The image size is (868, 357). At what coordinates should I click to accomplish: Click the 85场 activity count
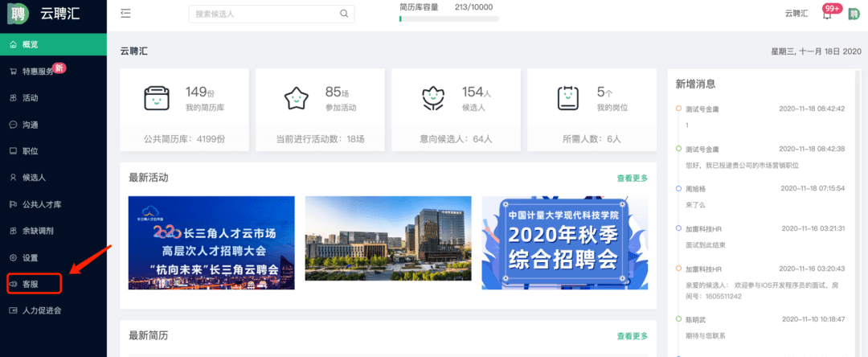point(337,92)
